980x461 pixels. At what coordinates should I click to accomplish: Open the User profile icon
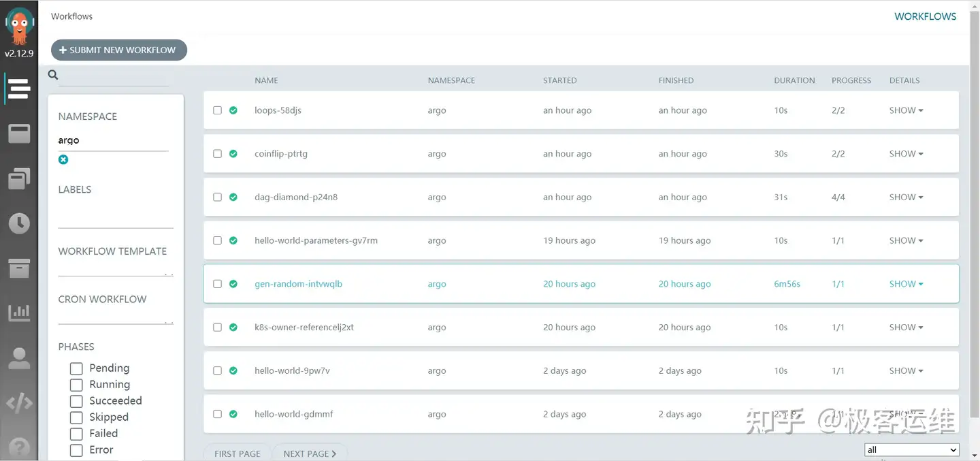click(x=19, y=358)
